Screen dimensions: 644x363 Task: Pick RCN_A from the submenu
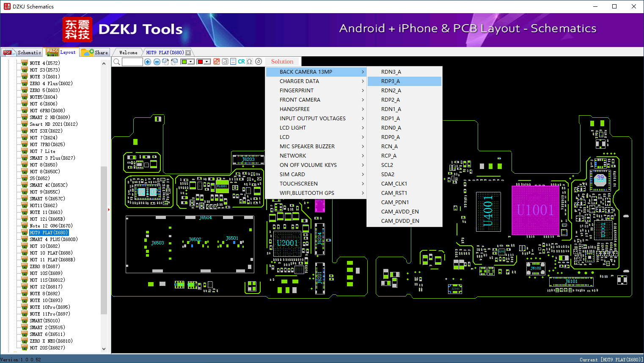point(405,147)
